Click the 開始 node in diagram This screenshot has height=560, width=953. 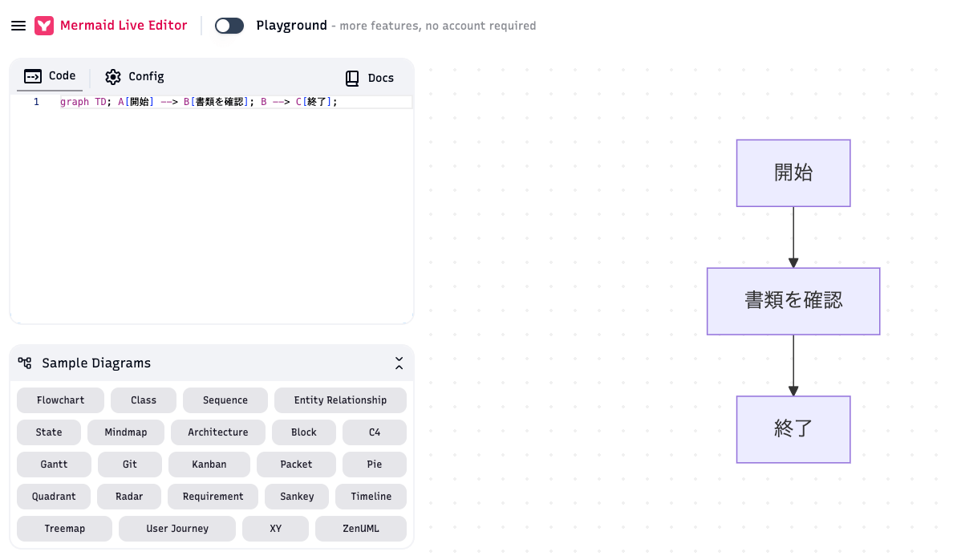pyautogui.click(x=793, y=173)
